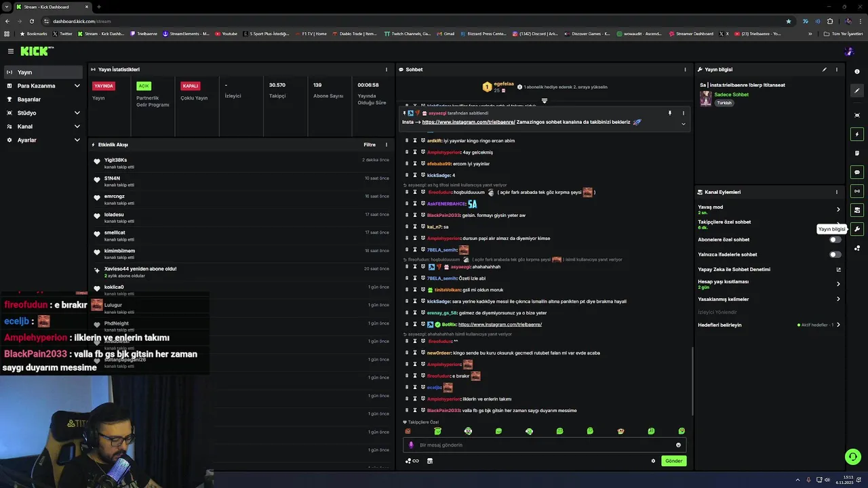Expand Kanal sidebar section
868x488 pixels.
click(x=43, y=127)
